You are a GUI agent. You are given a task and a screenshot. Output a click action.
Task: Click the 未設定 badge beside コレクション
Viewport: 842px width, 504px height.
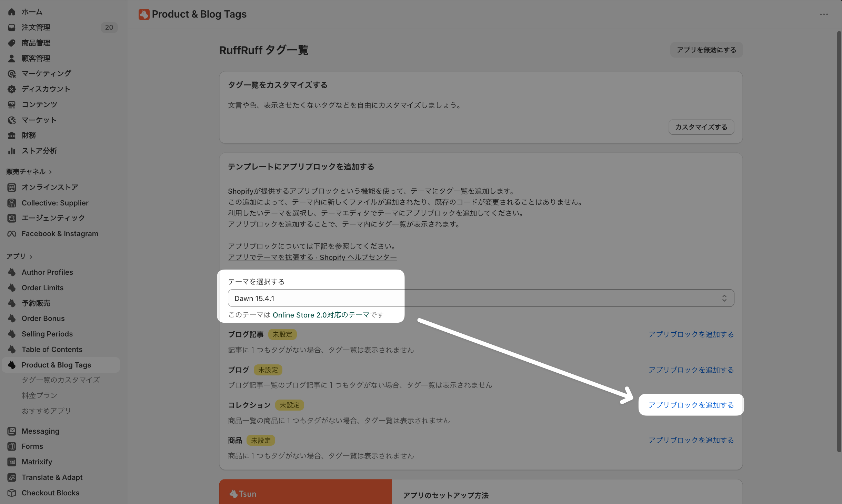[290, 405]
